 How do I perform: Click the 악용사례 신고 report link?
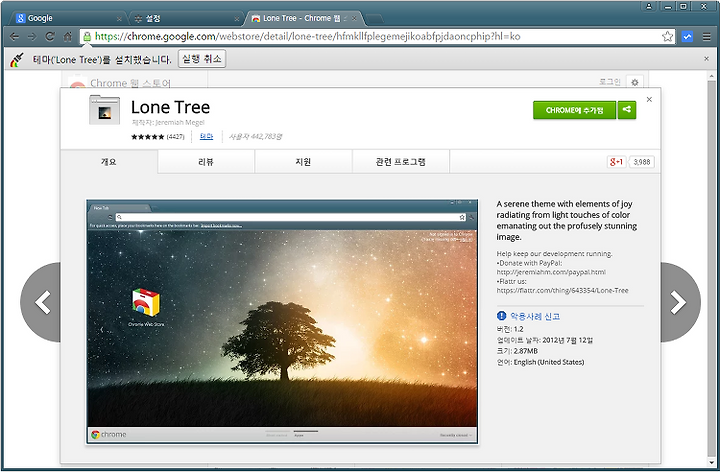coord(535,316)
